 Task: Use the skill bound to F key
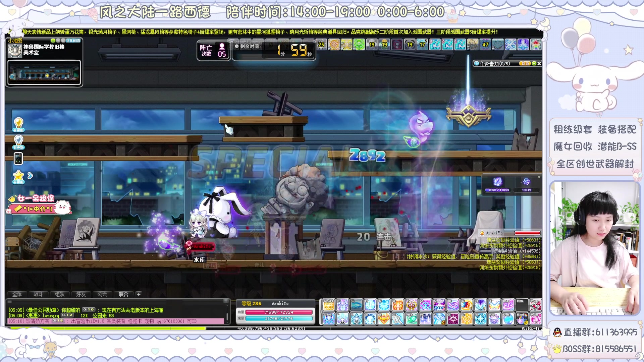[x=342, y=305]
